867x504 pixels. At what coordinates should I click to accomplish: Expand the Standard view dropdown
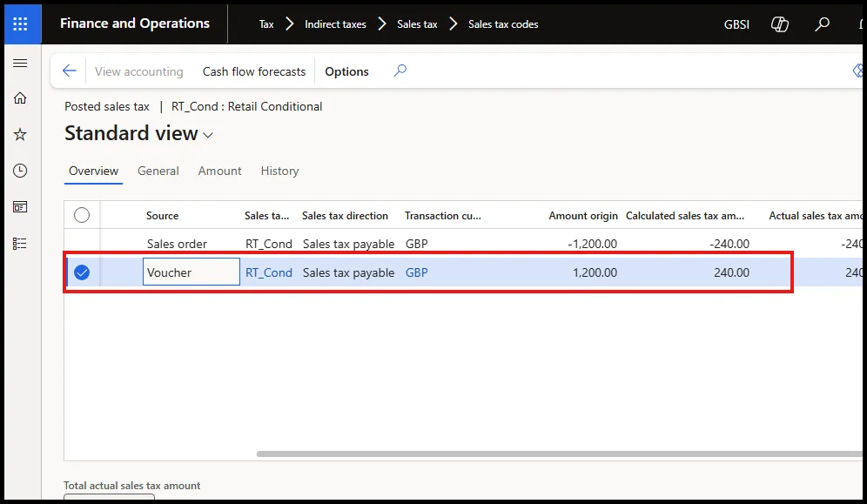[x=208, y=135]
